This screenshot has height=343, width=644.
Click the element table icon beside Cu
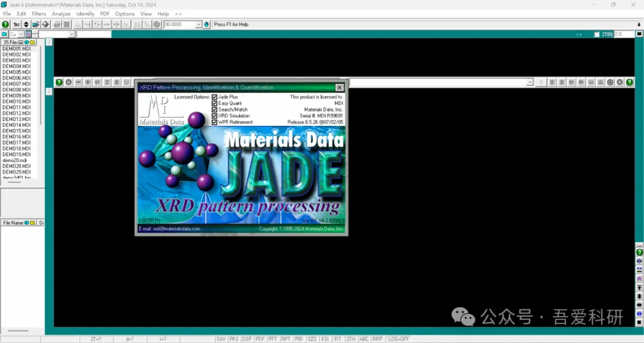click(29, 34)
